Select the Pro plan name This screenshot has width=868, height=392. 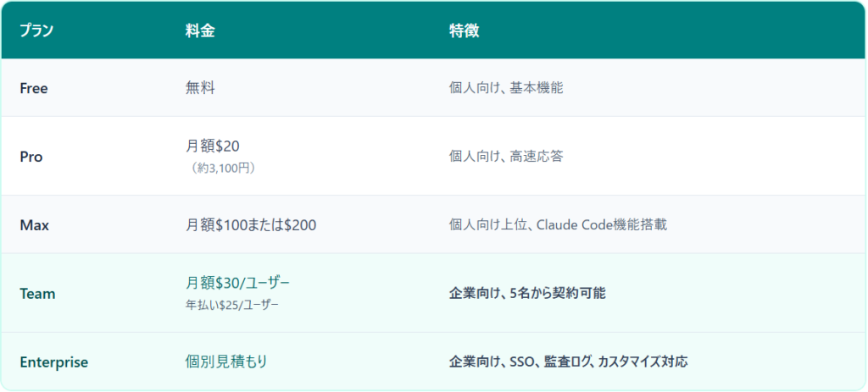[31, 157]
